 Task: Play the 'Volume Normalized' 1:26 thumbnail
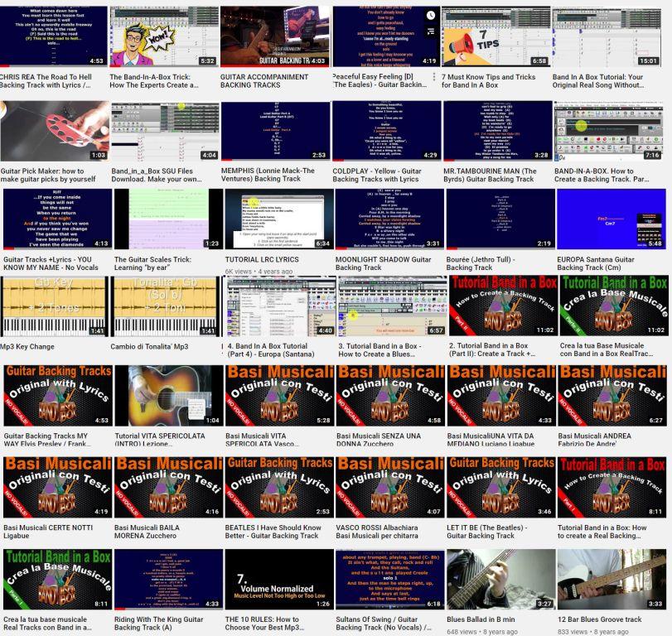(x=279, y=580)
